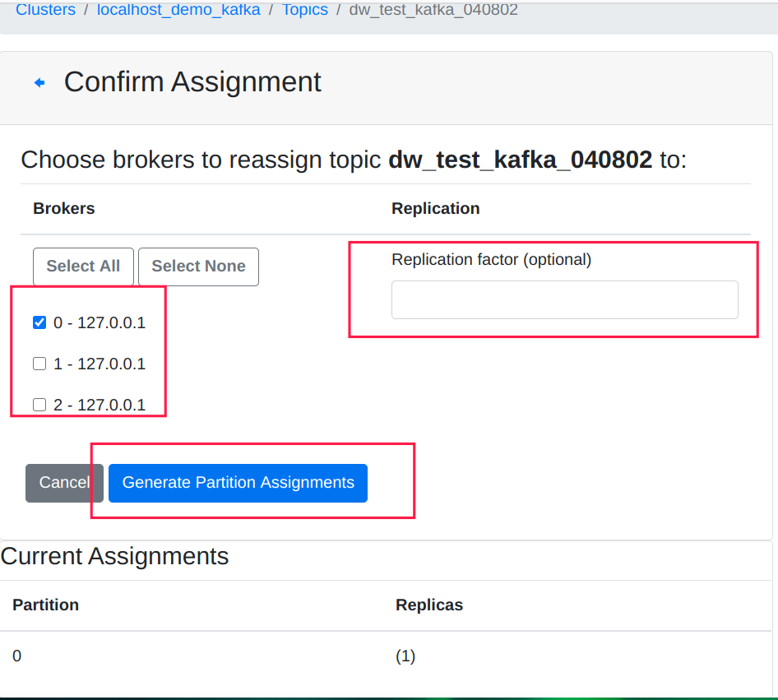The image size is (778, 700).
Task: Click the Replication column header
Action: tap(435, 209)
